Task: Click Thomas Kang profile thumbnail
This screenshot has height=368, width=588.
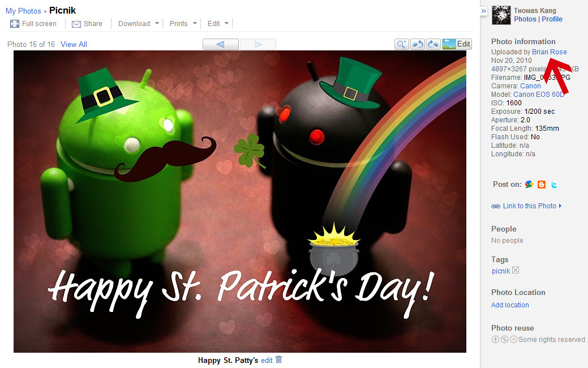Action: coord(501,15)
